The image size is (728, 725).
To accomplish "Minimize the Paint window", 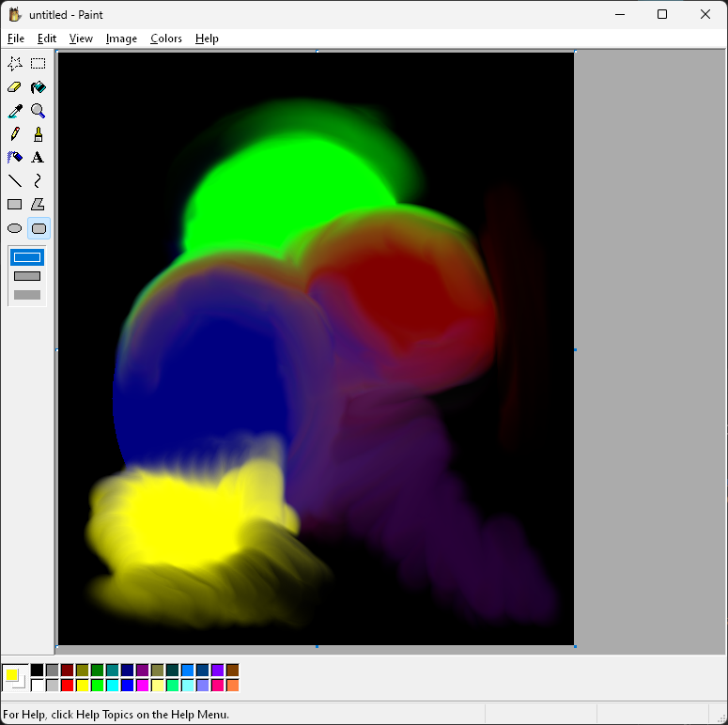I will pyautogui.click(x=620, y=14).
